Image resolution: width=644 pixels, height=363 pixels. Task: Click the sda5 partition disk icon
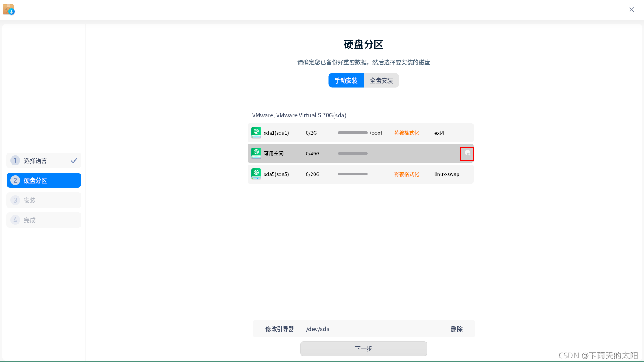[256, 174]
